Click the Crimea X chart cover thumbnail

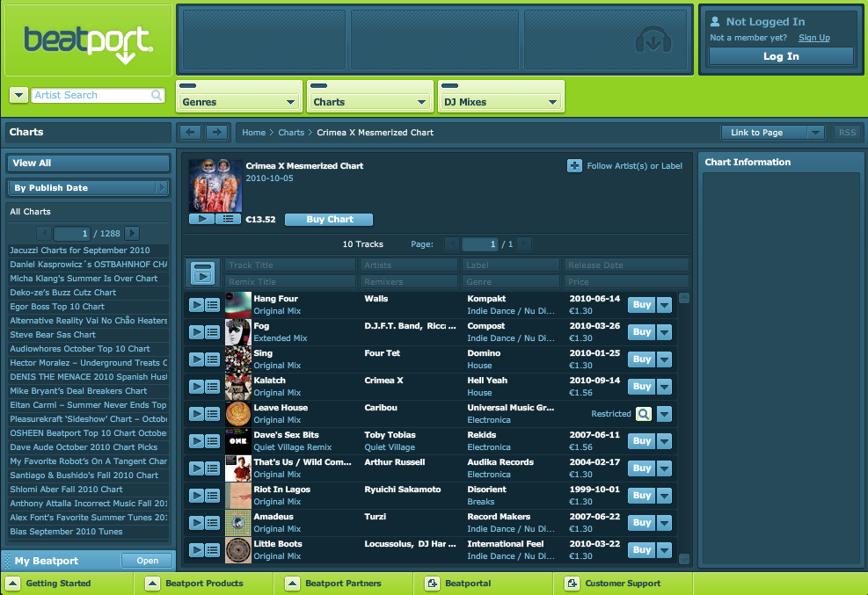(x=215, y=185)
